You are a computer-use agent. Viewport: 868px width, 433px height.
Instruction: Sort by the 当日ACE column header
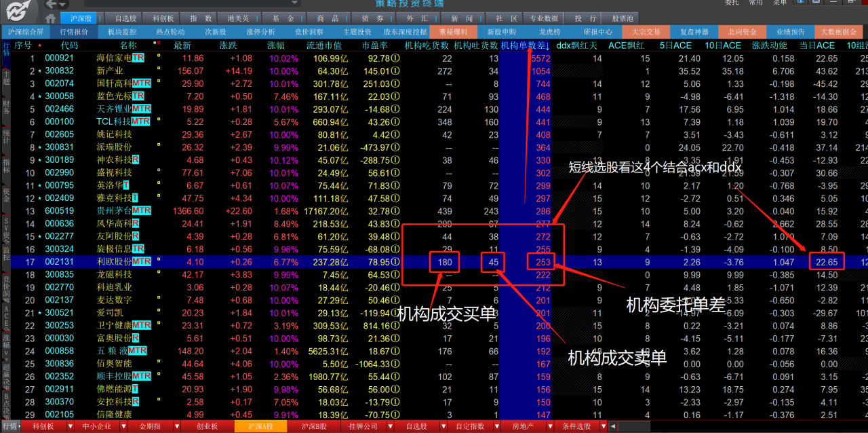816,45
